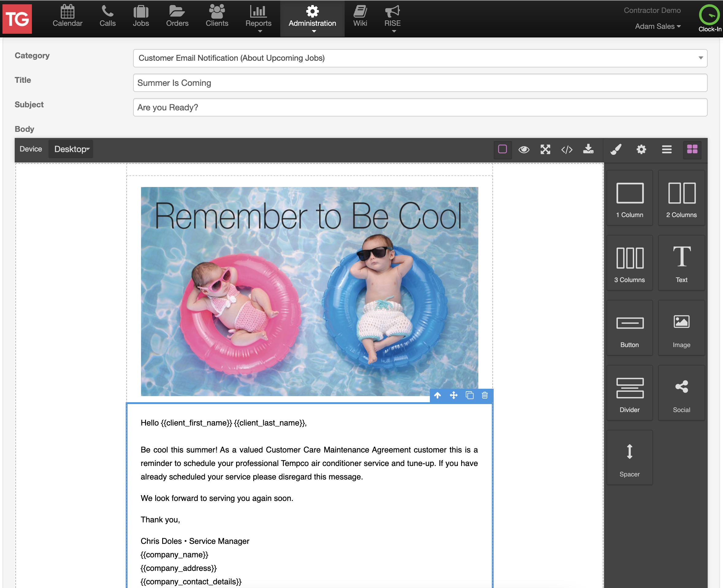Click the Clock-In button

[709, 19]
